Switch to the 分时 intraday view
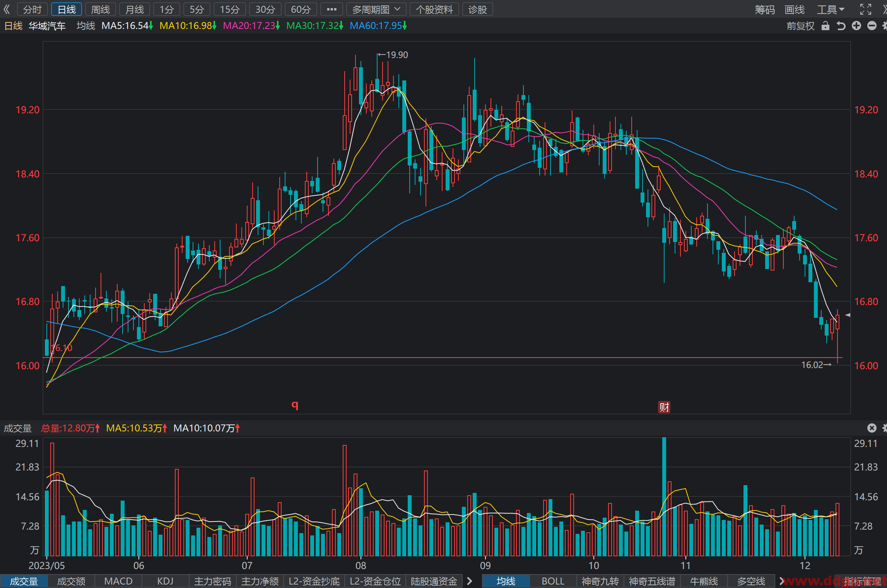887x588 pixels. click(32, 9)
